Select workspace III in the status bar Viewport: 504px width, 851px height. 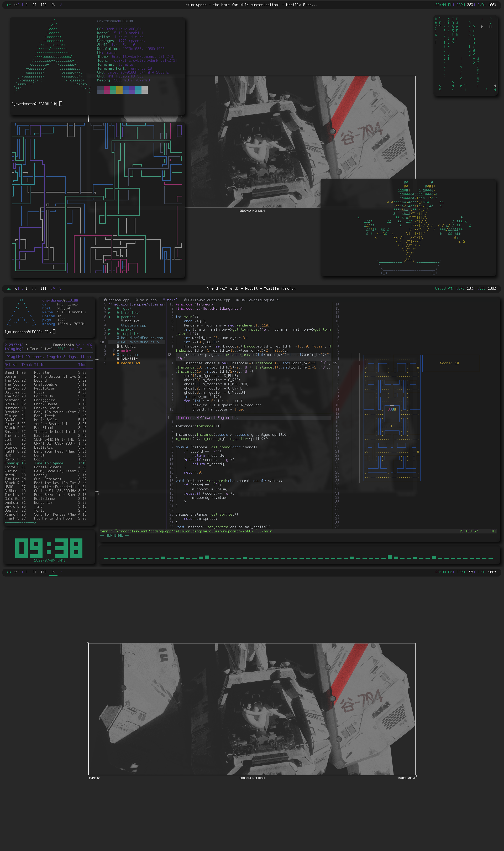coord(43,288)
